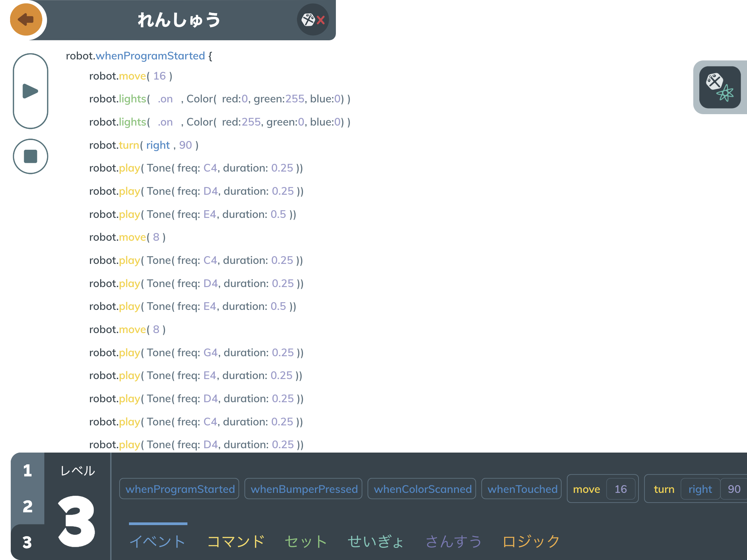747x560 pixels.
Task: Pick the whenColorScanned event block
Action: 422,489
